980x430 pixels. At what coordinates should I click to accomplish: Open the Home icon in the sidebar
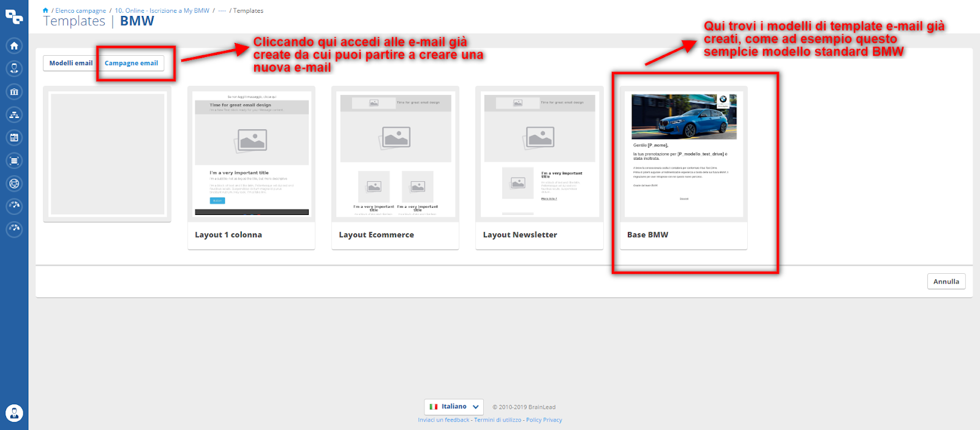click(x=14, y=46)
